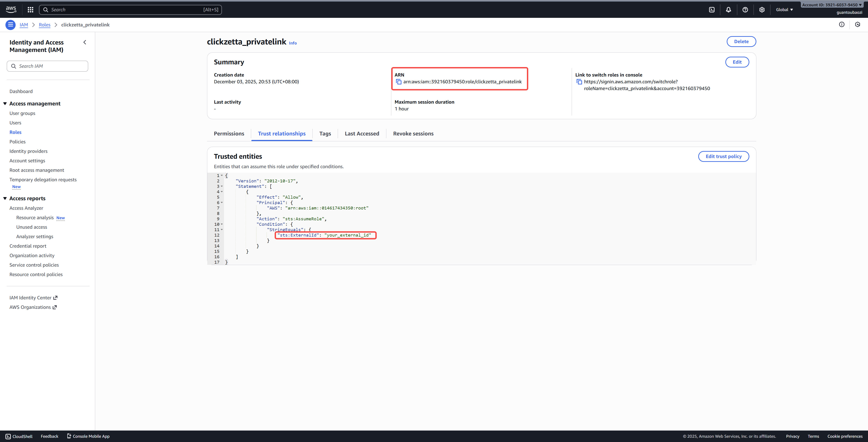Open the settings gear icon
Viewport: 868px width, 442px height.
[x=762, y=10]
